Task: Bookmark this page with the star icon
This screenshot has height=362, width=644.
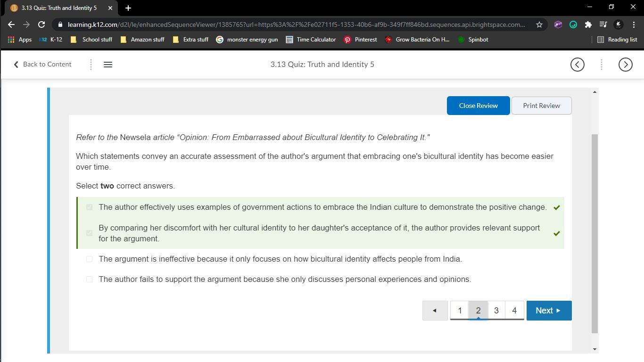Action: (x=539, y=25)
